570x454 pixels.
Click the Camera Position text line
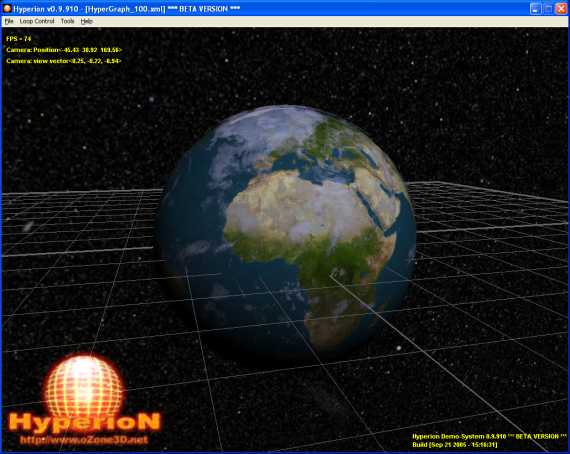click(x=64, y=50)
